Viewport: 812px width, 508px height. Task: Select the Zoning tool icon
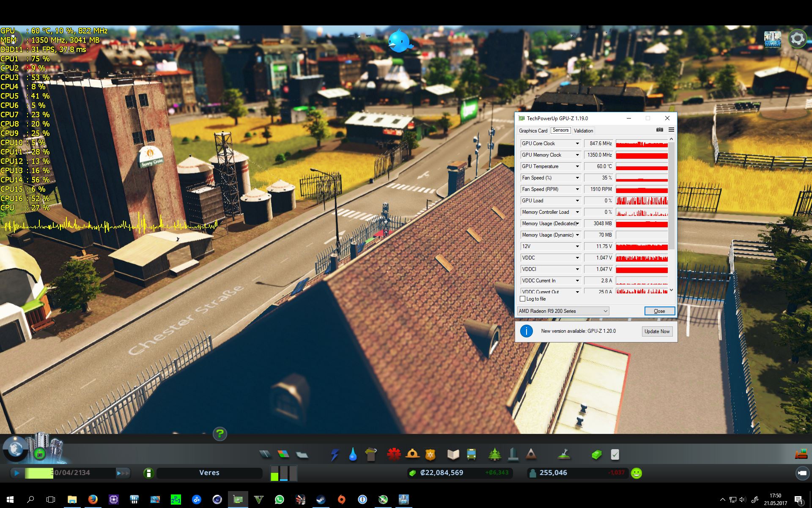(283, 455)
